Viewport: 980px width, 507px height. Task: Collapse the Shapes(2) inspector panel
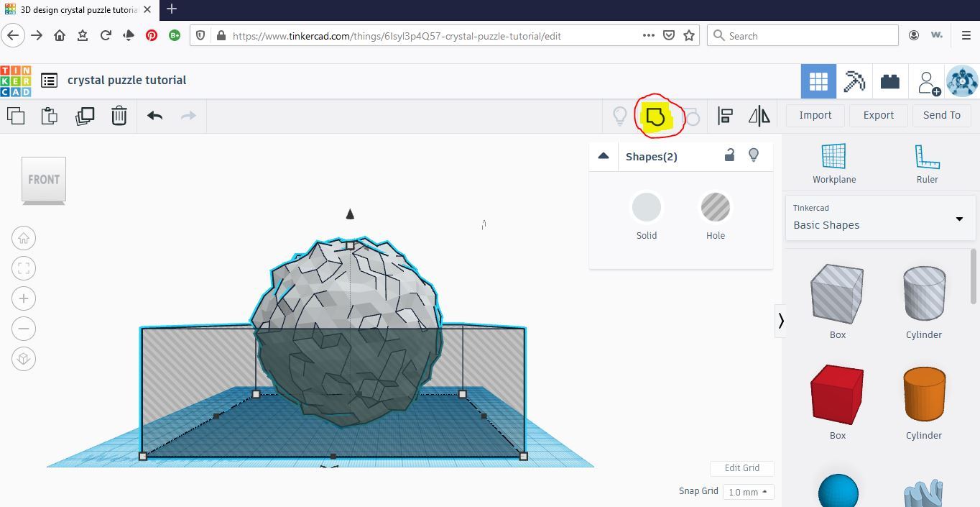[604, 156]
